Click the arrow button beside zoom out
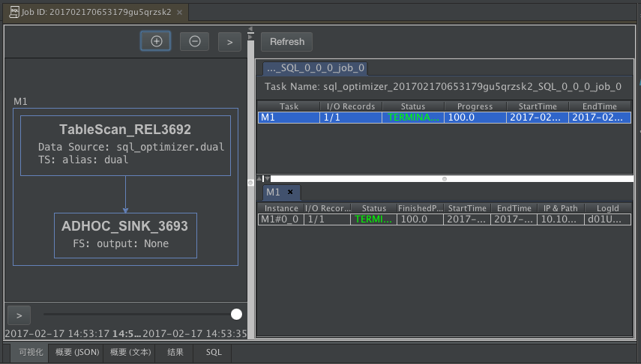The width and height of the screenshot is (641, 364). click(x=229, y=42)
